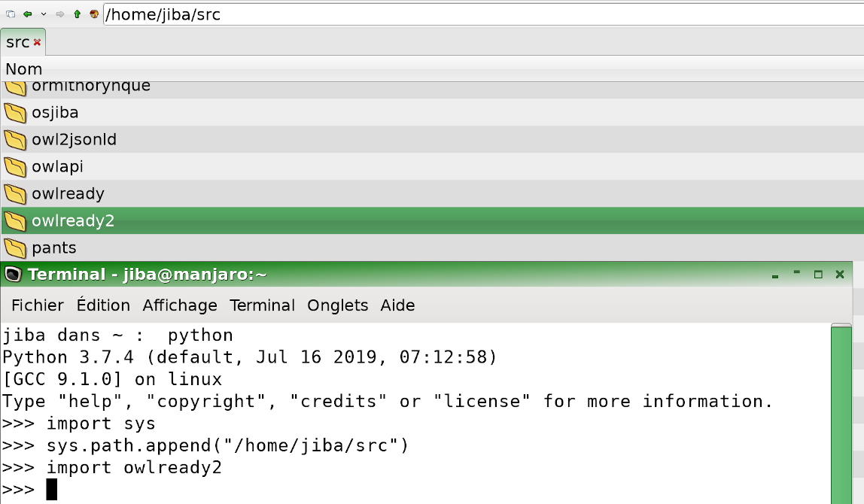Select the pants folder name
The width and height of the screenshot is (864, 504).
click(x=54, y=248)
